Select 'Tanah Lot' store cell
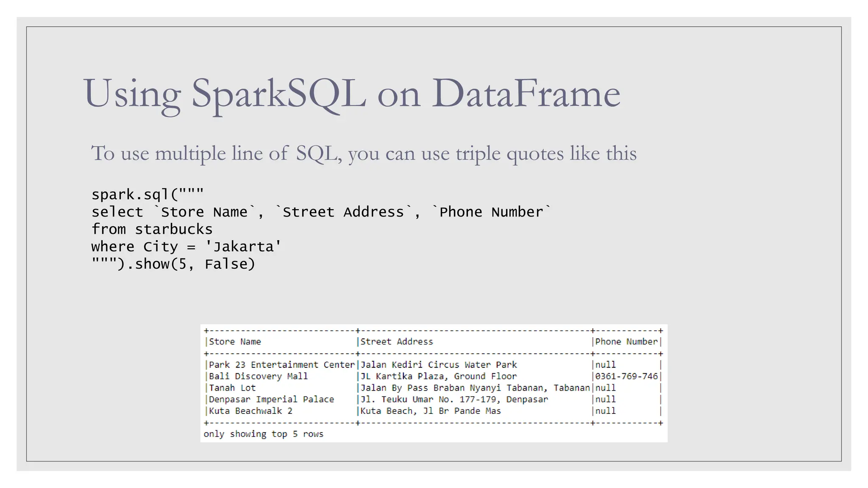Viewport: 868px width, 488px height. pos(232,388)
